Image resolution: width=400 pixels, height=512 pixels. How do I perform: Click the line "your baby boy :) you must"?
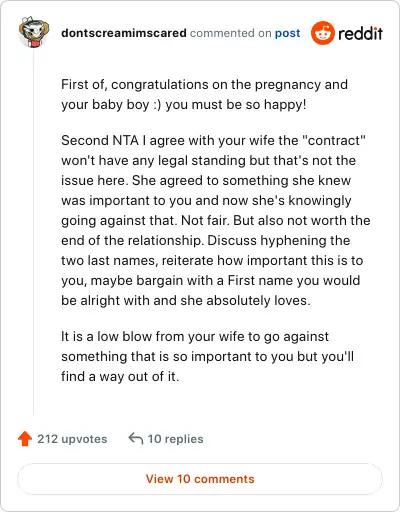(x=183, y=104)
